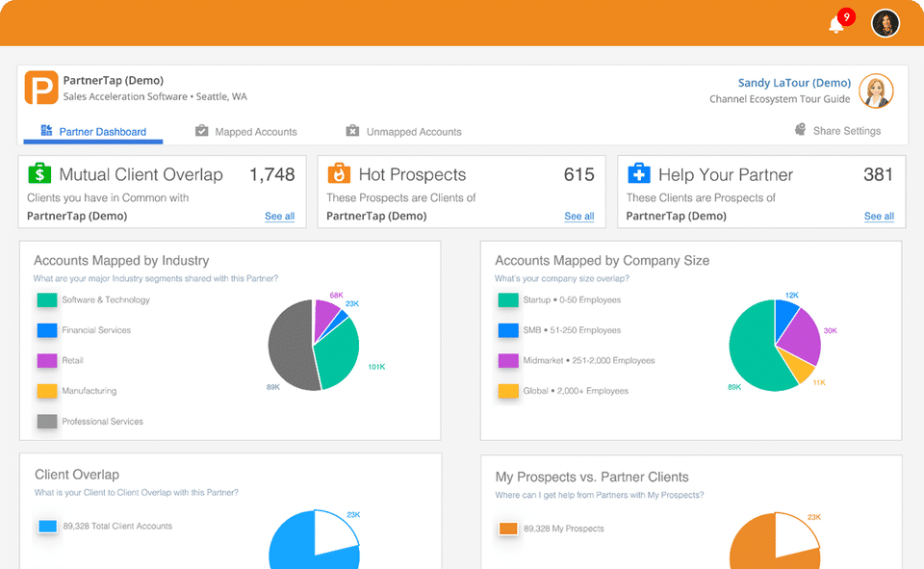This screenshot has height=569, width=924.
Task: Switch to the Mapped Accounts tab
Action: 246,132
